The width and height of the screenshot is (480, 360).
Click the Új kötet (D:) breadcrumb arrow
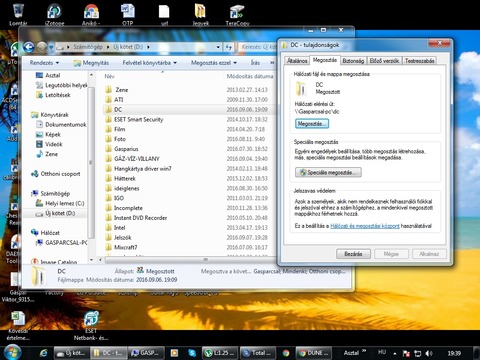[x=148, y=47]
